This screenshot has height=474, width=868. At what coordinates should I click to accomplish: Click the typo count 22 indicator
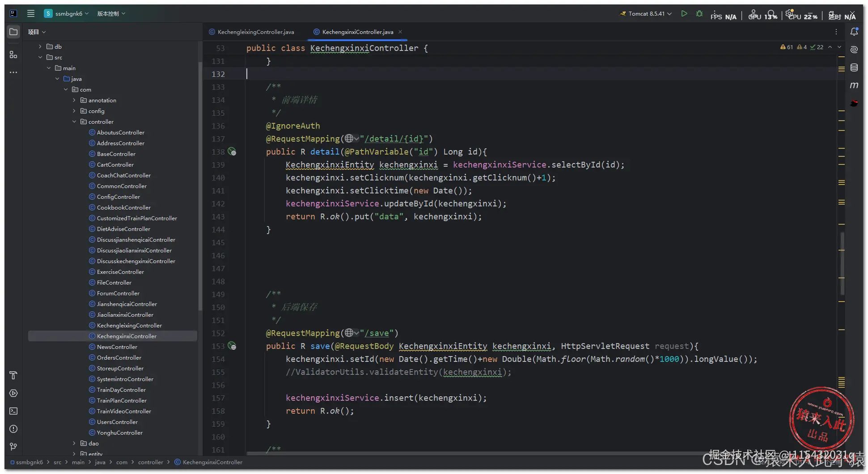click(x=817, y=47)
